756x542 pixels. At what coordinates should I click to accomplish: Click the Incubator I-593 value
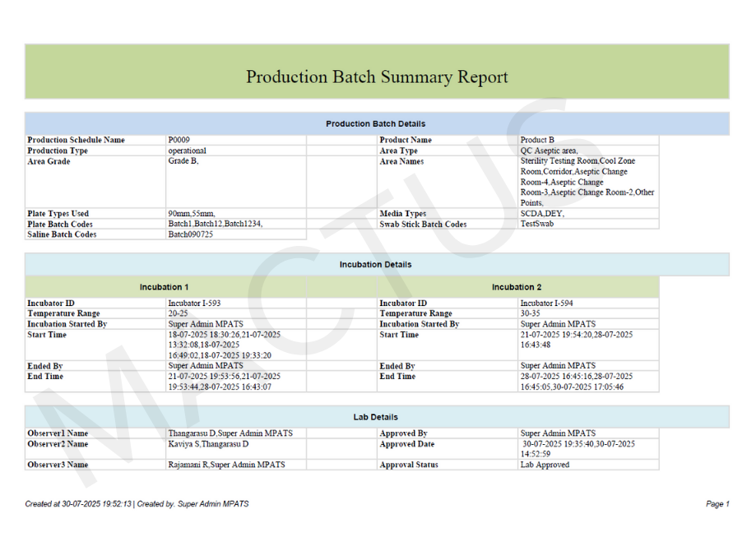point(194,303)
